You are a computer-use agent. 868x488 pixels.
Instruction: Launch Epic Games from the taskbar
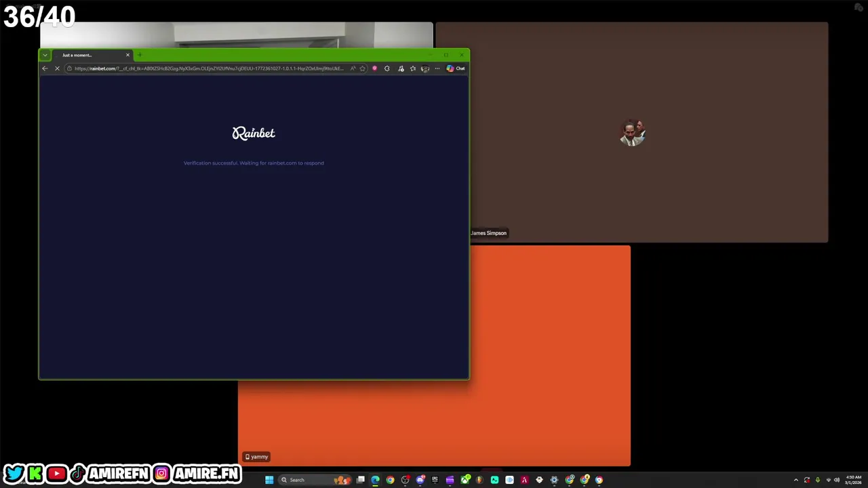(435, 480)
